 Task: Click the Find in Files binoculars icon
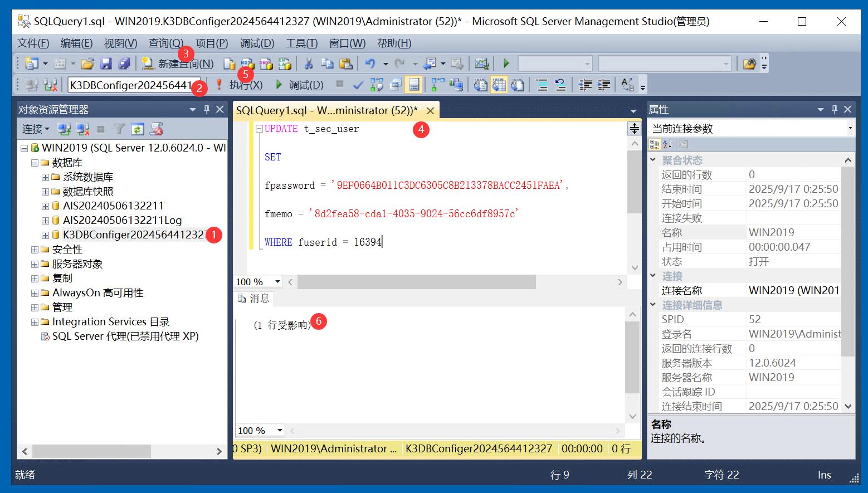(x=749, y=64)
